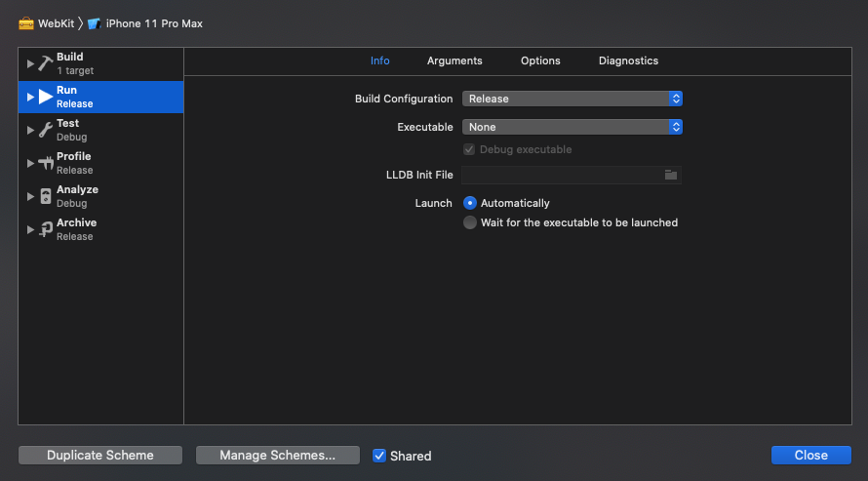Click the Manage Schemes button
The width and height of the screenshot is (868, 481).
[277, 455]
